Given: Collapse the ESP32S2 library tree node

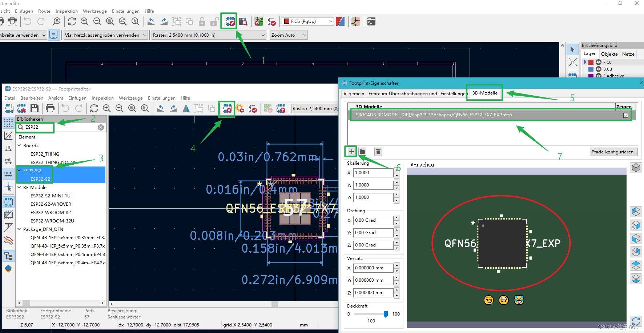Looking at the screenshot, I should [x=19, y=170].
